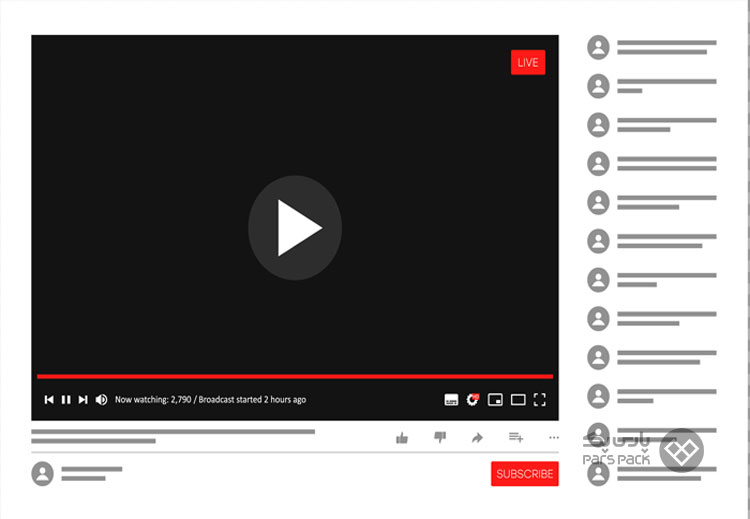Open the player settings gear
The image size is (750, 519).
coord(473,399)
